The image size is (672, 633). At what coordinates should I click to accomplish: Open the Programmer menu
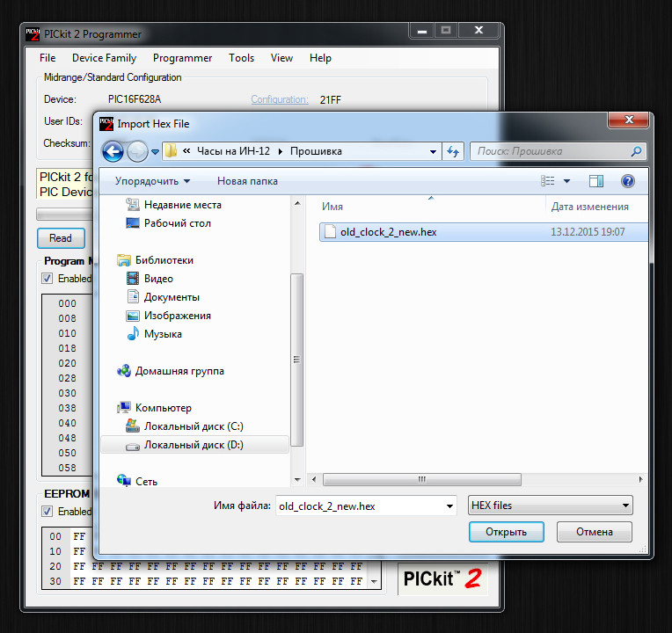coord(183,58)
